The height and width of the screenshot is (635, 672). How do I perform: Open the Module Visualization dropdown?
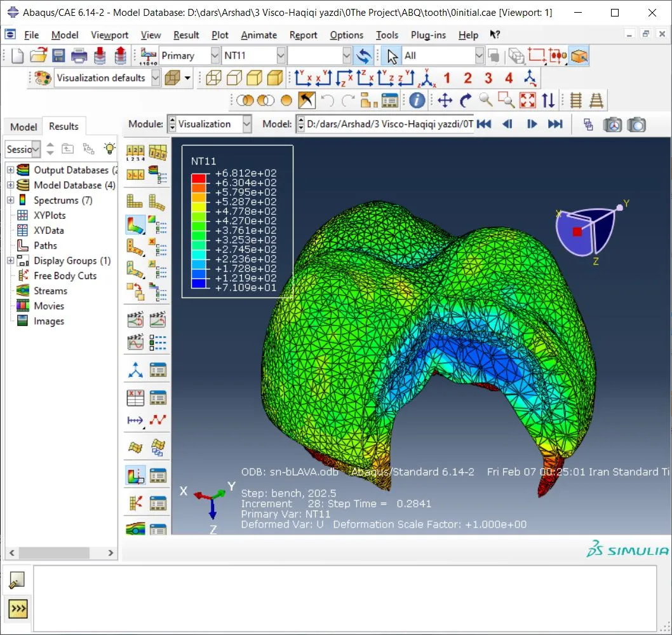click(247, 124)
